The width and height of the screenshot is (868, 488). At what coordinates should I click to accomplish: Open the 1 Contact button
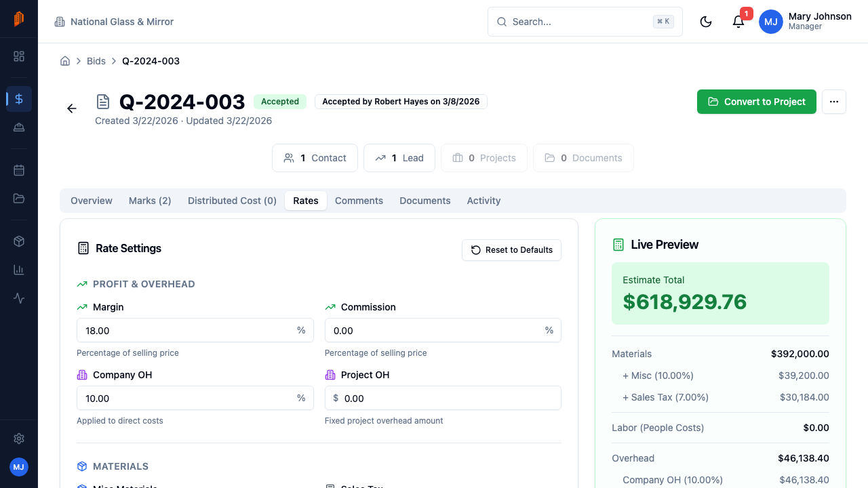pyautogui.click(x=315, y=158)
